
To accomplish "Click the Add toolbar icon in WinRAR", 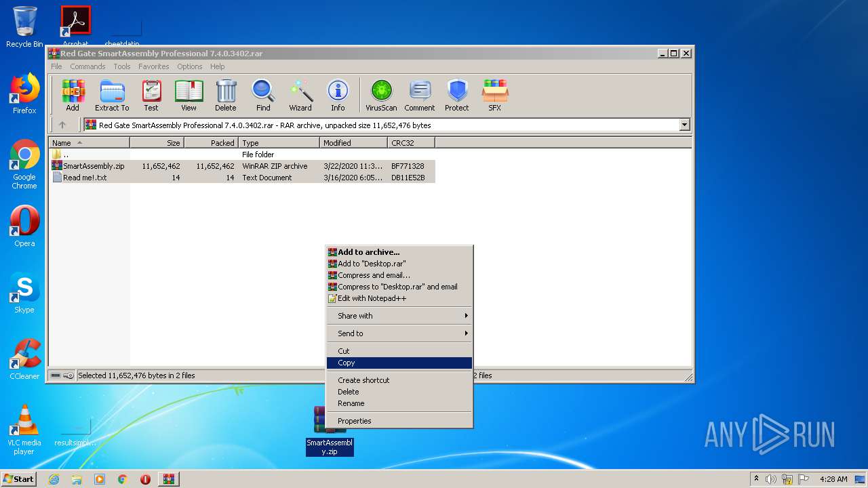I will tap(73, 96).
